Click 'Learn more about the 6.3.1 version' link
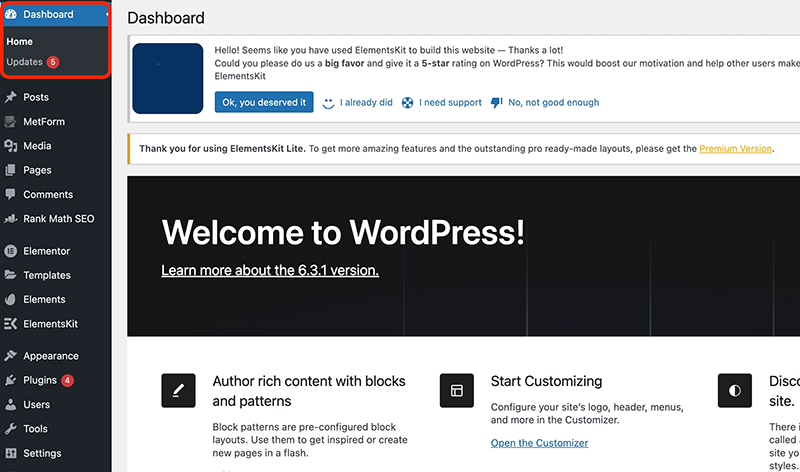 click(x=270, y=270)
